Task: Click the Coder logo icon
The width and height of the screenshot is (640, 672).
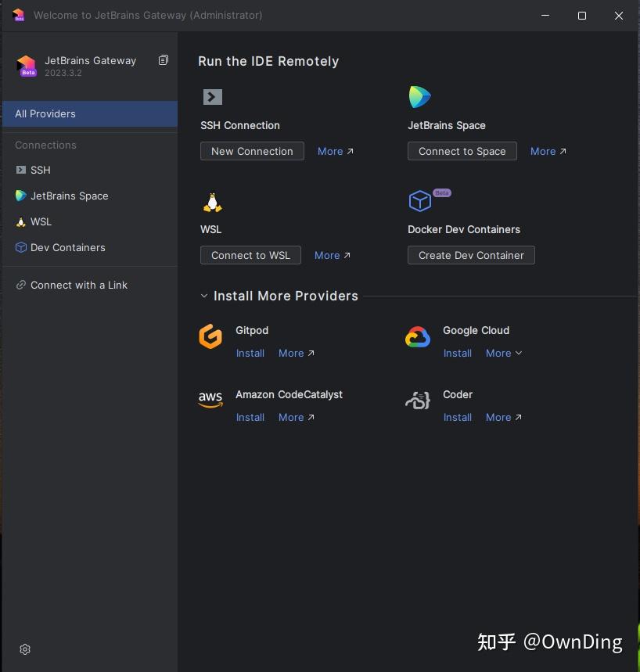Action: point(418,401)
